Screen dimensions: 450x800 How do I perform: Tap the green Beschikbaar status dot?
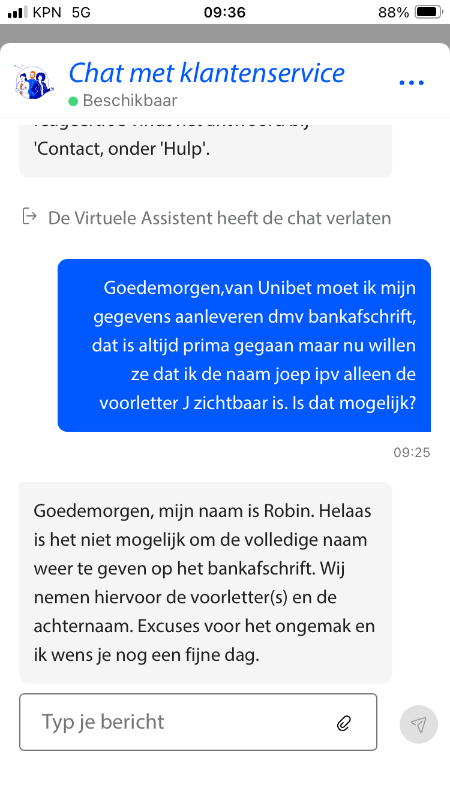pos(73,101)
